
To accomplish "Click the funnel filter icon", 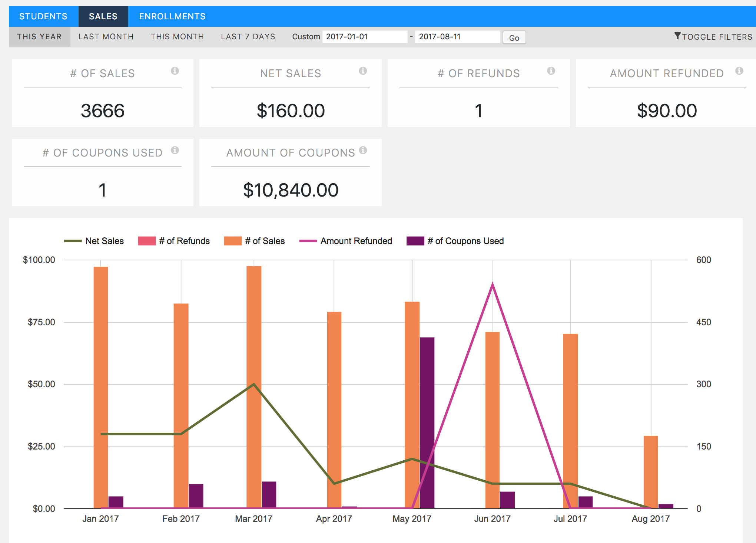I will pyautogui.click(x=677, y=36).
